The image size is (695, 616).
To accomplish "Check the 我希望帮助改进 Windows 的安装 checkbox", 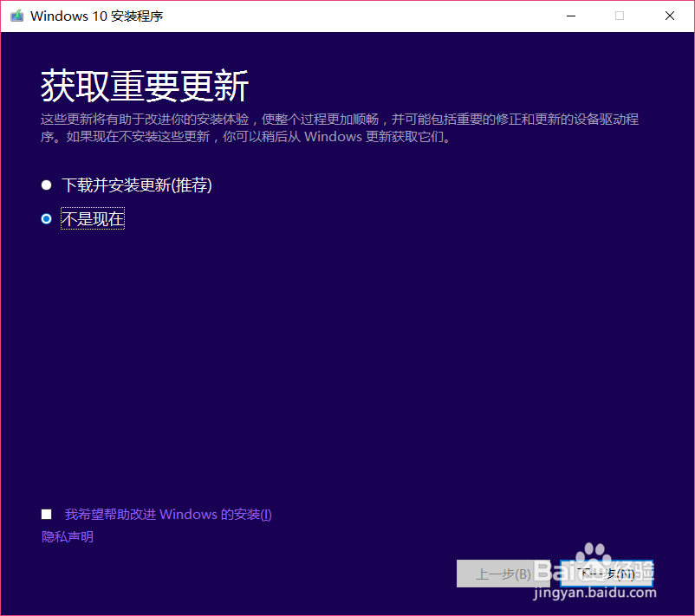I will (46, 514).
